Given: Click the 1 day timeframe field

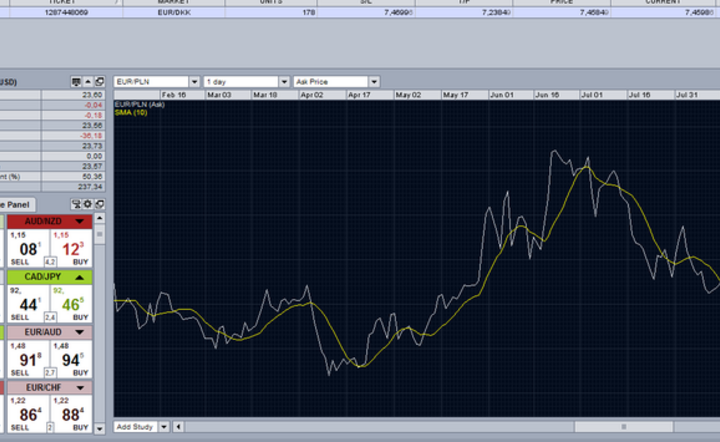Looking at the screenshot, I should 241,82.
